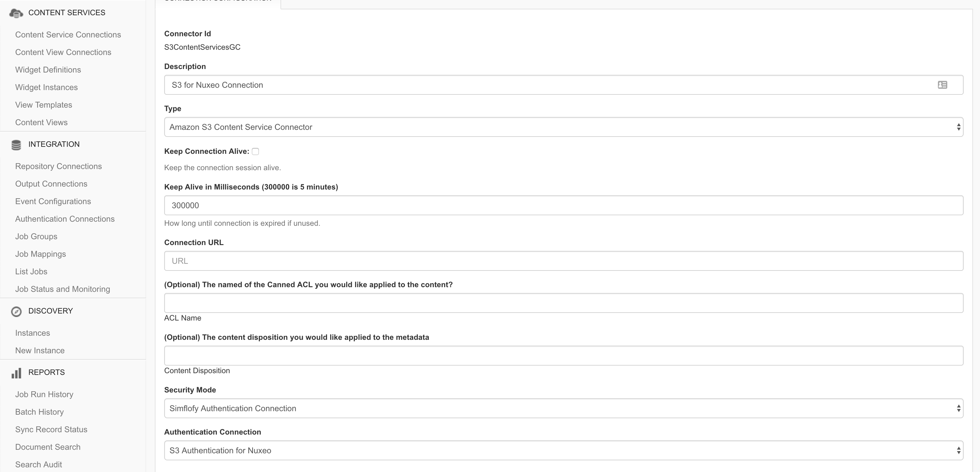This screenshot has width=980, height=472.
Task: Click the Discovery compass icon
Action: click(15, 311)
